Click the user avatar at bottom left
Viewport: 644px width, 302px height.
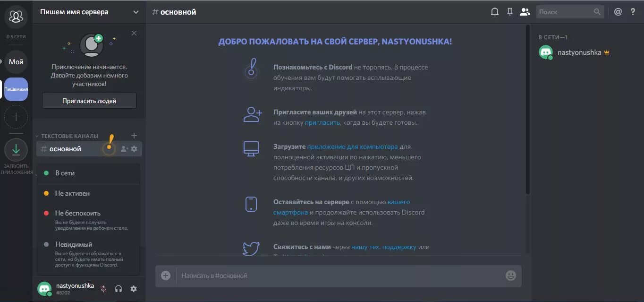point(44,289)
